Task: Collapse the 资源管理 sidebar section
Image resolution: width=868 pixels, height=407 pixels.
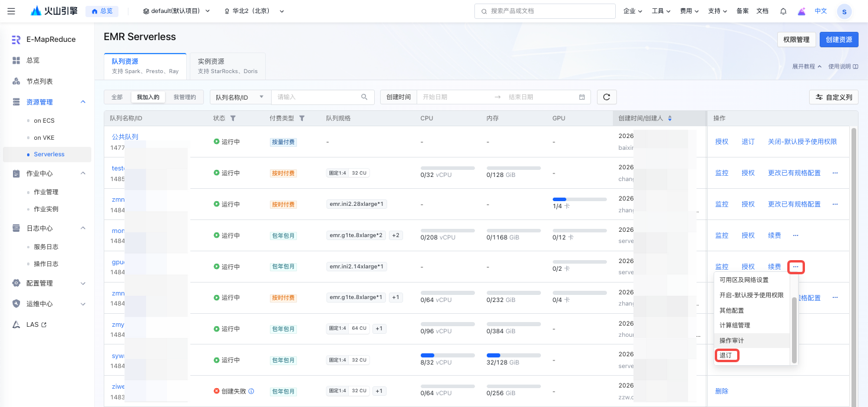Action: point(83,102)
